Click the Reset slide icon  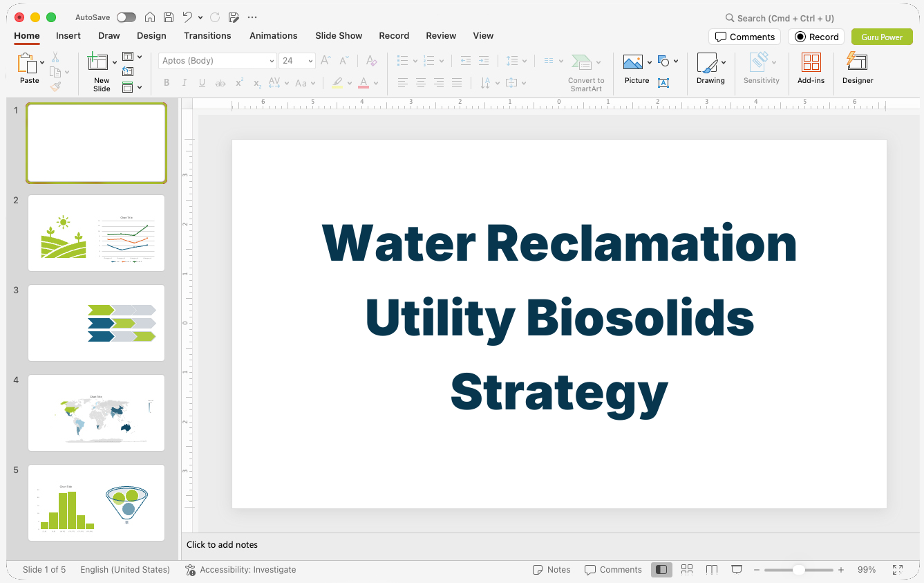point(128,71)
